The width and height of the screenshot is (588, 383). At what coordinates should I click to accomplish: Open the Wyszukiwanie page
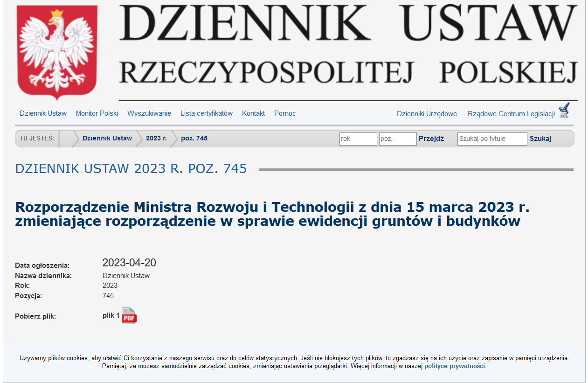(149, 113)
